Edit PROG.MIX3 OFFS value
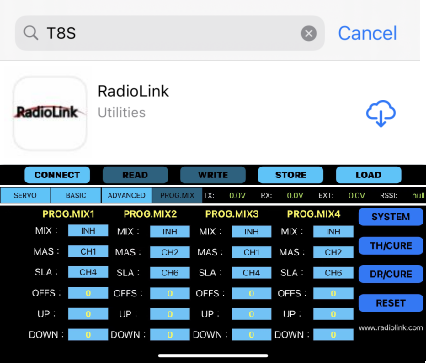Viewport: 427px width, 363px height. pyautogui.click(x=251, y=293)
